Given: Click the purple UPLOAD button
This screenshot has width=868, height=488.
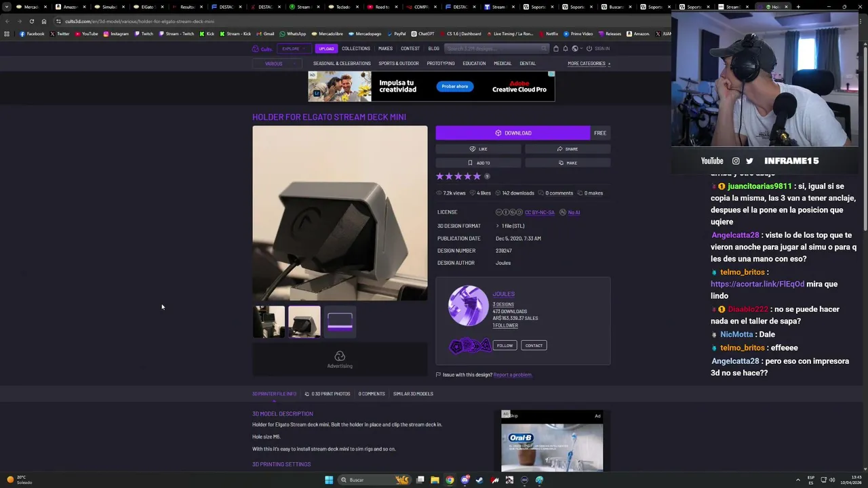Looking at the screenshot, I should click(326, 49).
